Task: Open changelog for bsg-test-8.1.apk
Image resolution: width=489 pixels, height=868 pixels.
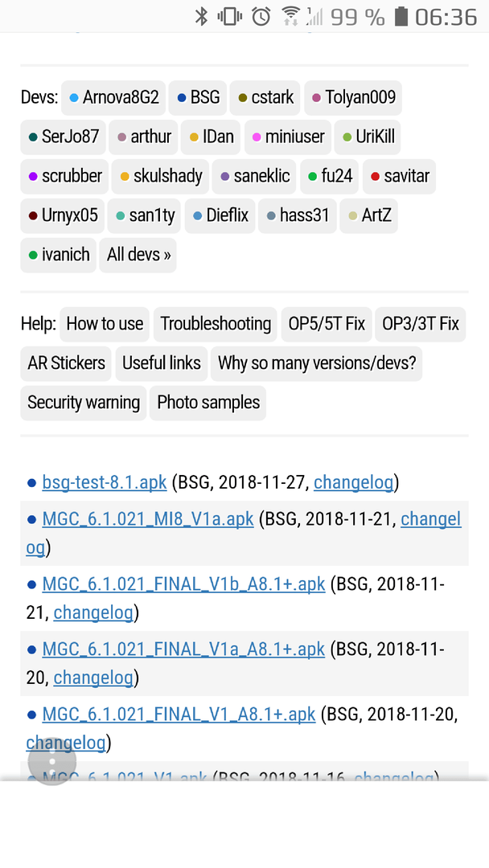Action: coord(353,482)
